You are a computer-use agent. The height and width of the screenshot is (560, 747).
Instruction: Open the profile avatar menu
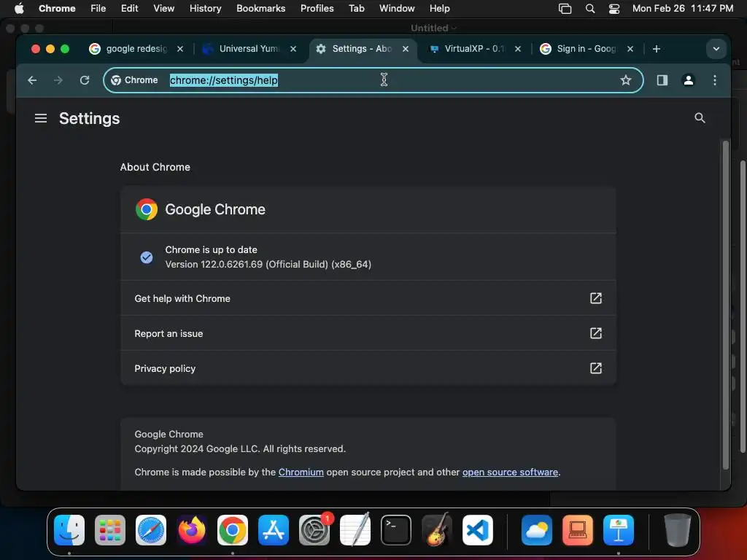(688, 80)
